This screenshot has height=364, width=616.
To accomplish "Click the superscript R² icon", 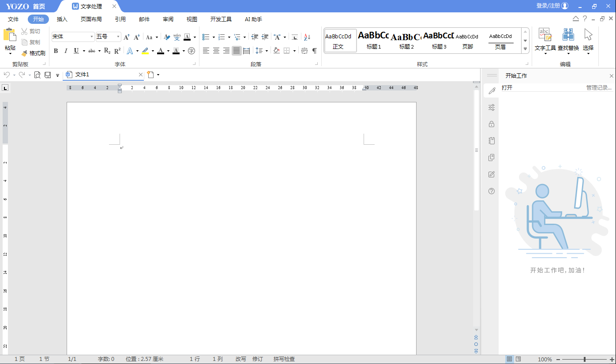I will pyautogui.click(x=117, y=51).
